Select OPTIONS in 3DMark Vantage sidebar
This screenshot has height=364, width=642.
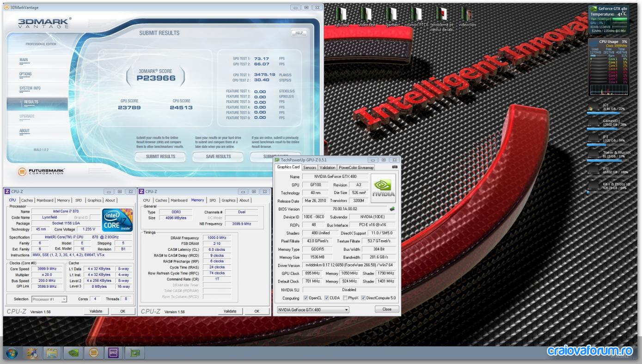point(25,74)
